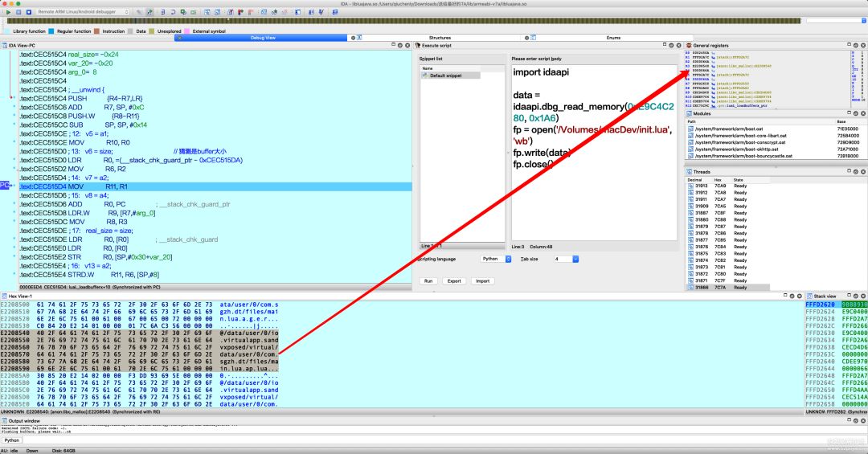Click the Default snippet item icon
This screenshot has width=868, height=454.
426,76
